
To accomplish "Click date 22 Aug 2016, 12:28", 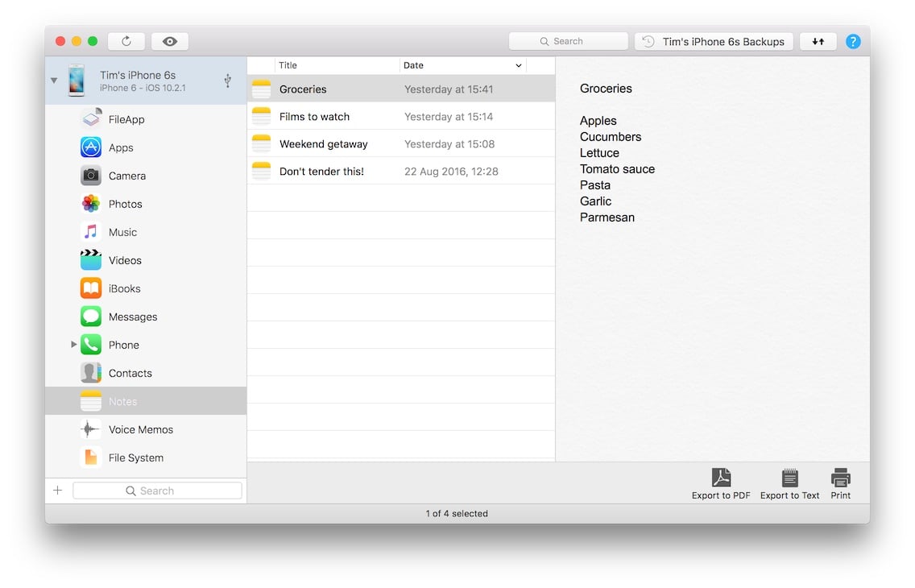I will [x=451, y=172].
